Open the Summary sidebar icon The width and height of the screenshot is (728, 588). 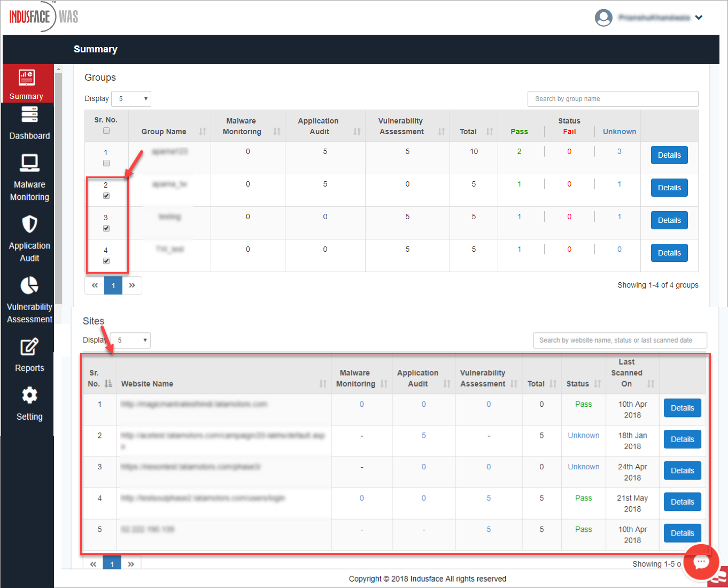[x=27, y=78]
